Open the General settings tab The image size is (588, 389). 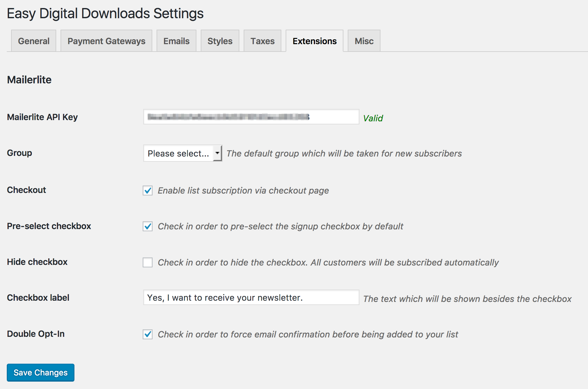34,41
